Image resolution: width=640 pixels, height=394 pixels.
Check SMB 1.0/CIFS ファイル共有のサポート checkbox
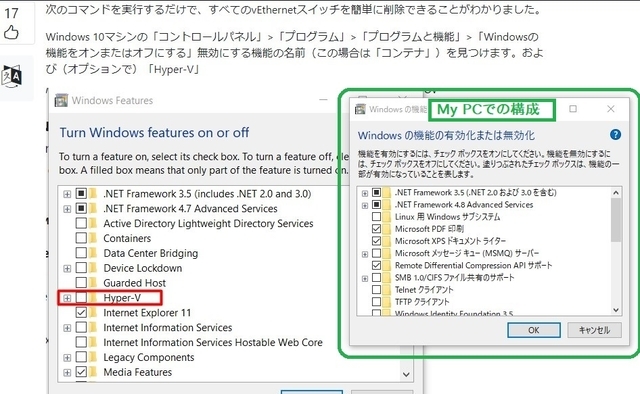[376, 278]
